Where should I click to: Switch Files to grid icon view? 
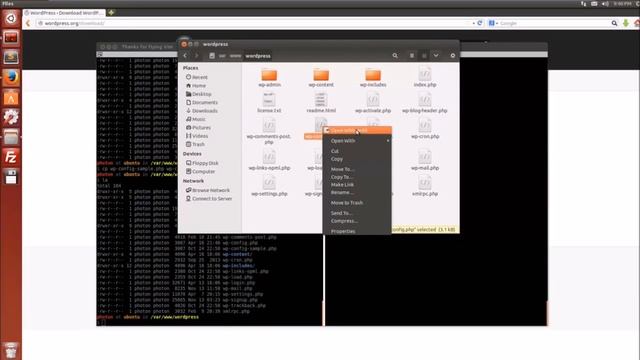(424, 56)
